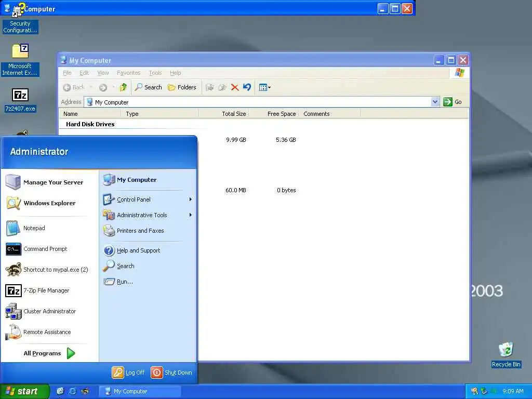The image size is (532, 399).
Task: Open the Edit menu
Action: (x=84, y=73)
